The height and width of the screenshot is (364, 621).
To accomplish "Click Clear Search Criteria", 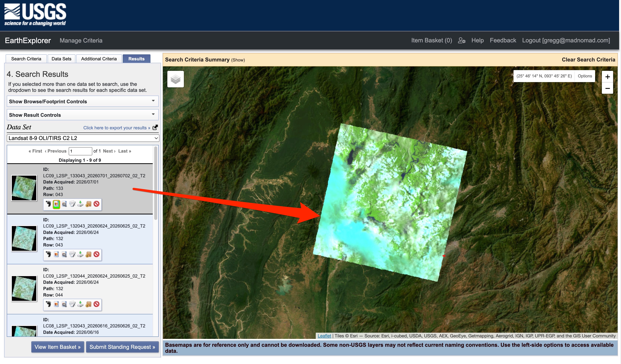I will point(588,60).
